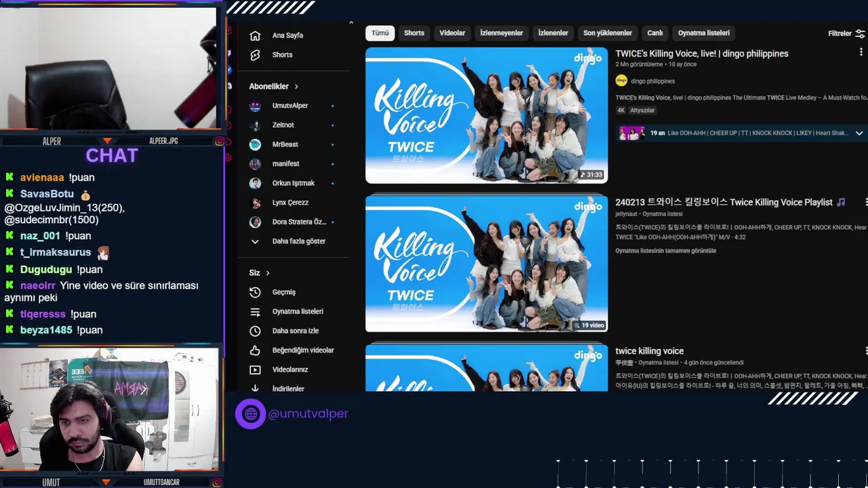
Task: Select the Videolar filter chip
Action: point(452,33)
